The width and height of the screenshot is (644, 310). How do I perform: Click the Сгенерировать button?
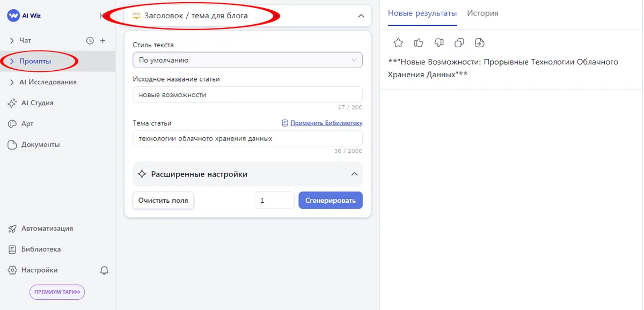coord(330,200)
